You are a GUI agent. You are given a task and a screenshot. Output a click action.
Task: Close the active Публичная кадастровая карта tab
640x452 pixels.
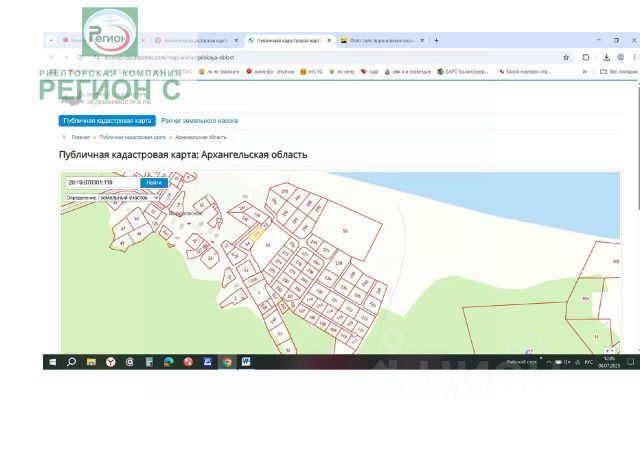[x=329, y=41]
